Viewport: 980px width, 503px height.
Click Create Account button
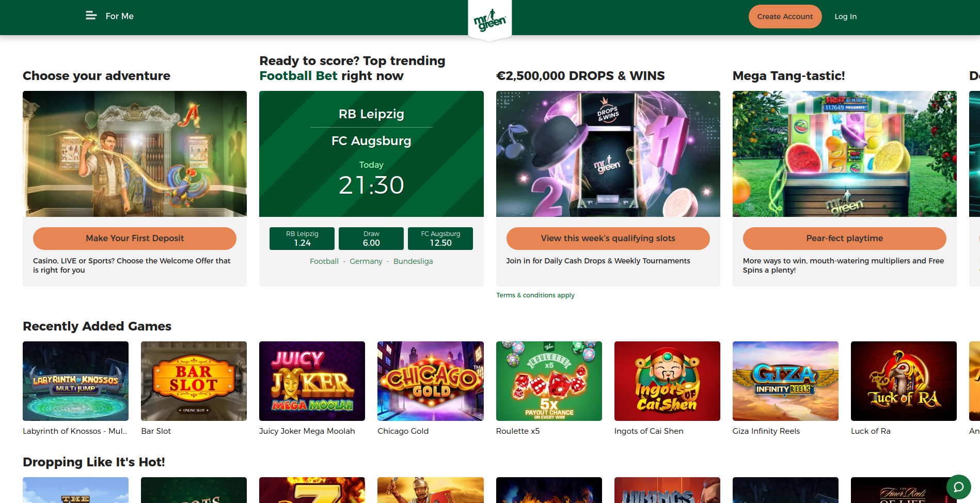(785, 17)
